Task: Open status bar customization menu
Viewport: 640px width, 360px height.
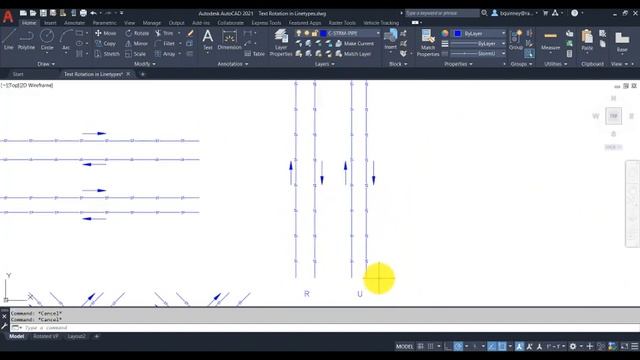Action: (x=635, y=347)
